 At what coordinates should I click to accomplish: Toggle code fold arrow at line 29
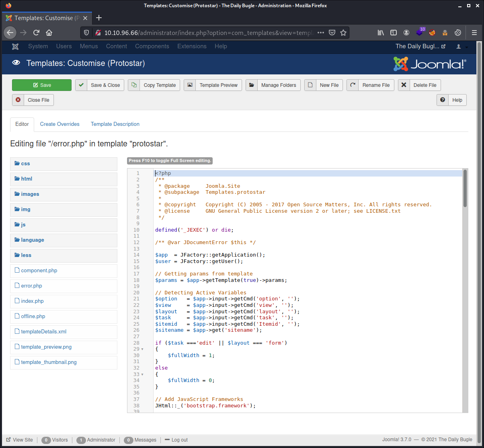click(142, 349)
